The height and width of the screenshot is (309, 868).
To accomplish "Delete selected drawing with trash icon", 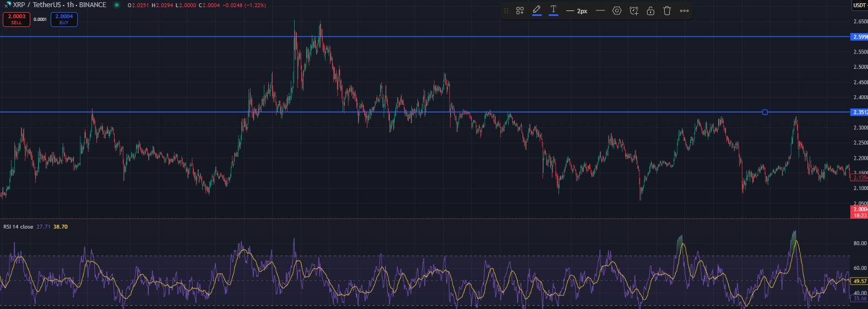I will point(667,10).
